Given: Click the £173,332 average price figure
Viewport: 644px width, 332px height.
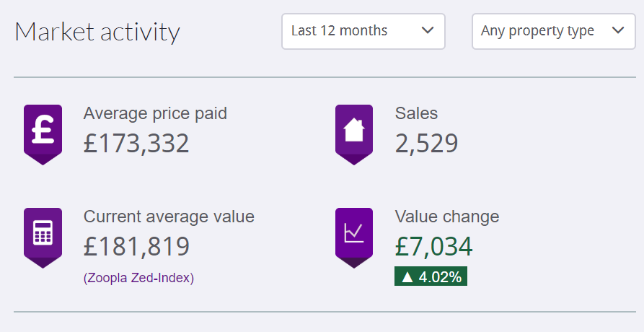Looking at the screenshot, I should click(136, 144).
